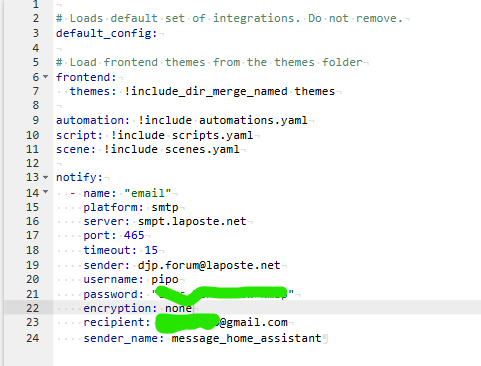The width and height of the screenshot is (481, 366).
Task: Click the port value 465
Action: [x=134, y=235]
